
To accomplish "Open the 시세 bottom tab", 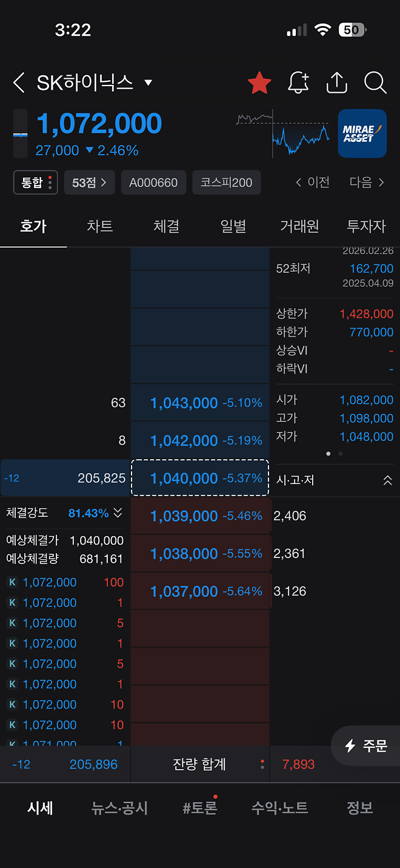I will [40, 808].
